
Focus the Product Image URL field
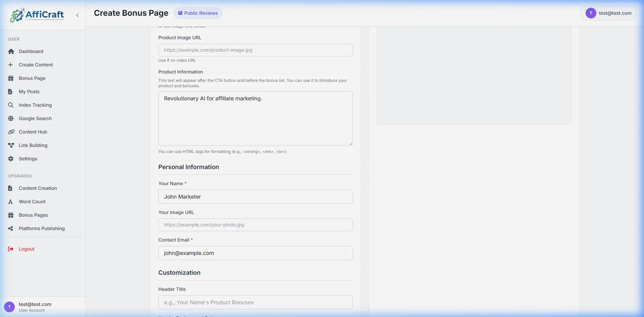click(x=255, y=50)
